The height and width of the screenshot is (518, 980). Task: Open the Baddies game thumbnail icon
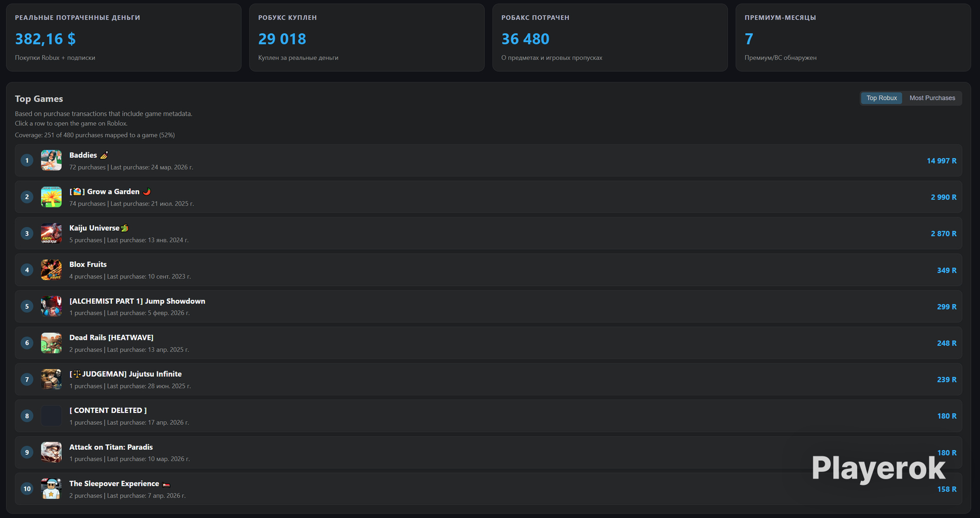(x=51, y=161)
